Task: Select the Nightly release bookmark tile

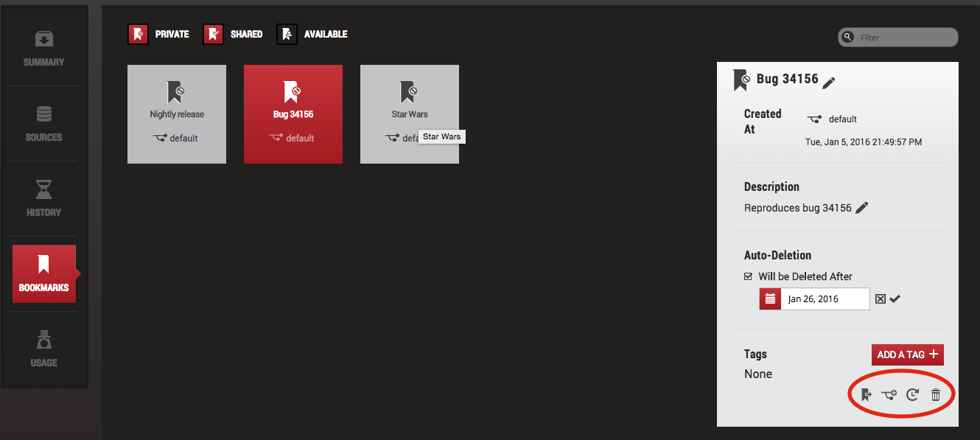Action: point(177,114)
